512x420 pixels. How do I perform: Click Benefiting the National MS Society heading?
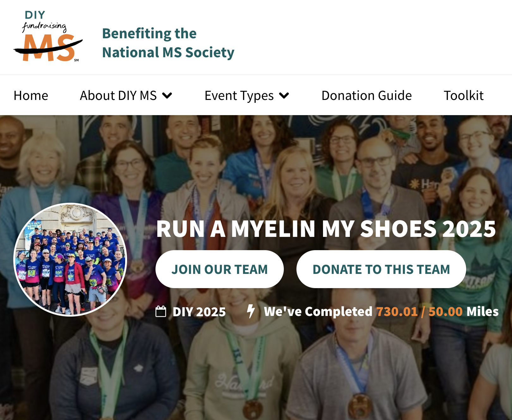coord(168,43)
